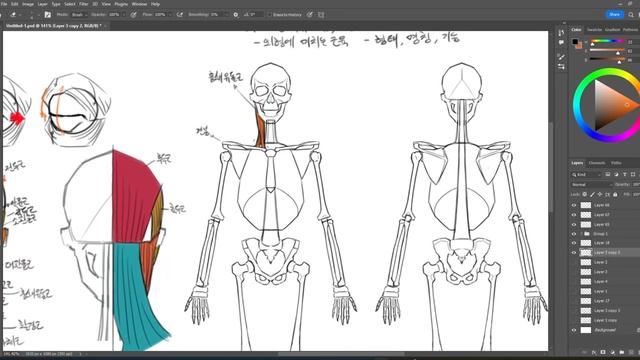The width and height of the screenshot is (640, 360).
Task: Filter layers by pixel layers icon
Action: click(x=608, y=174)
